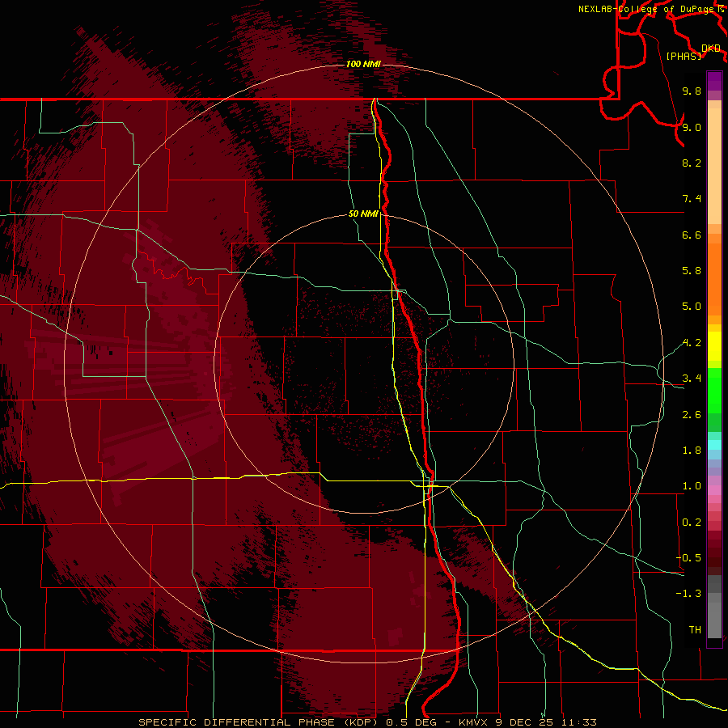Click the "50 NMI" range ring label
728x728 pixels.
tap(363, 214)
